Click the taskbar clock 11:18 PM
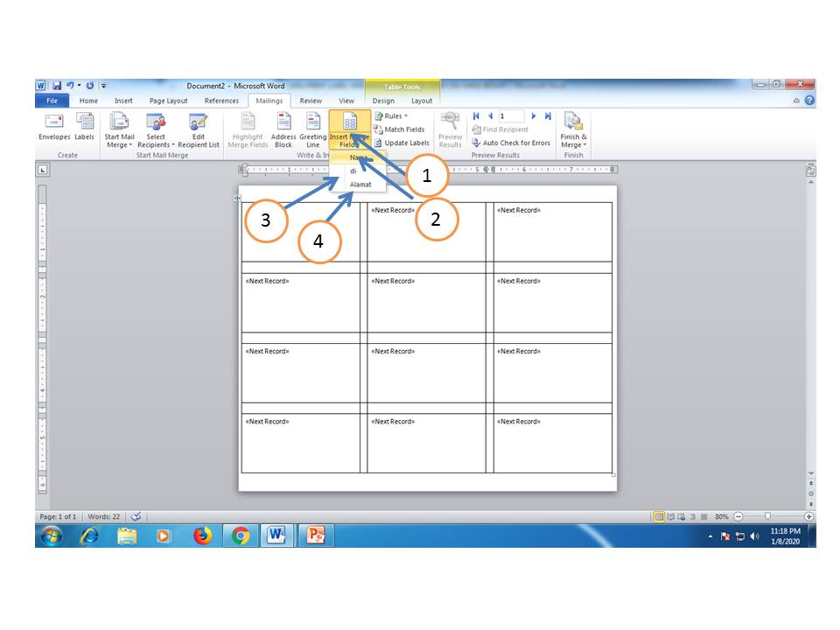 786,531
